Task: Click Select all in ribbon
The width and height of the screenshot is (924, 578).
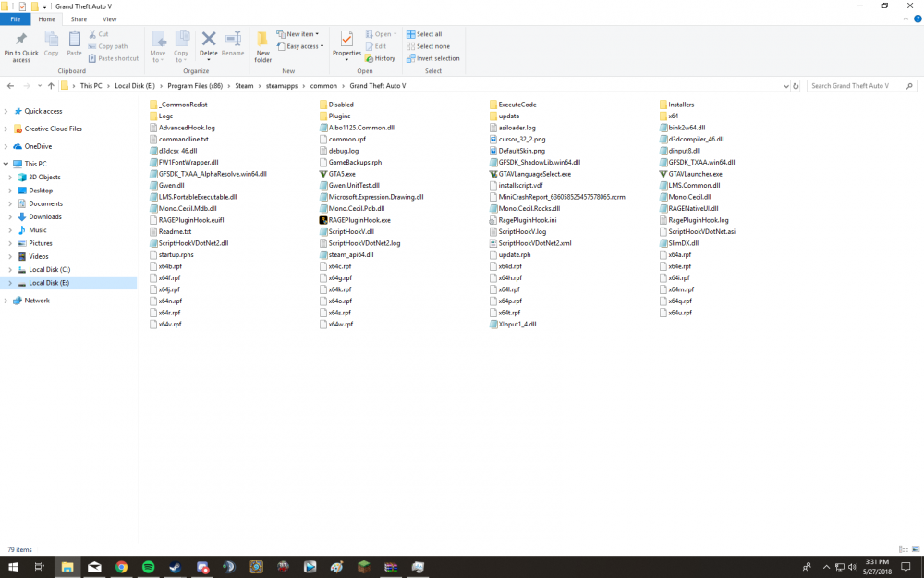Action: pos(424,34)
